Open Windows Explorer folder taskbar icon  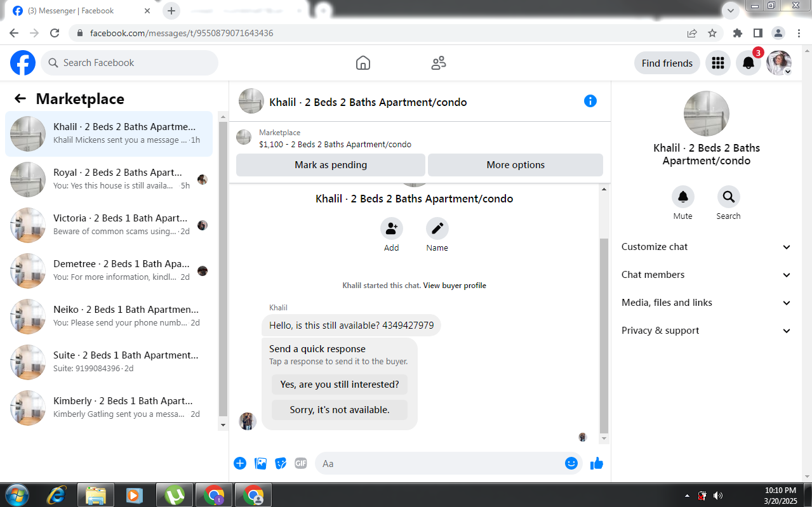[x=96, y=494]
